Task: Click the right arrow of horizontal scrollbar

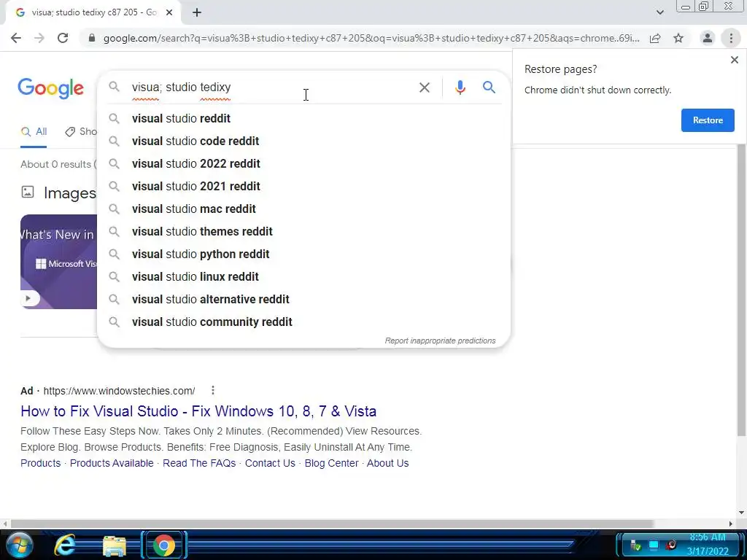Action: (x=730, y=524)
